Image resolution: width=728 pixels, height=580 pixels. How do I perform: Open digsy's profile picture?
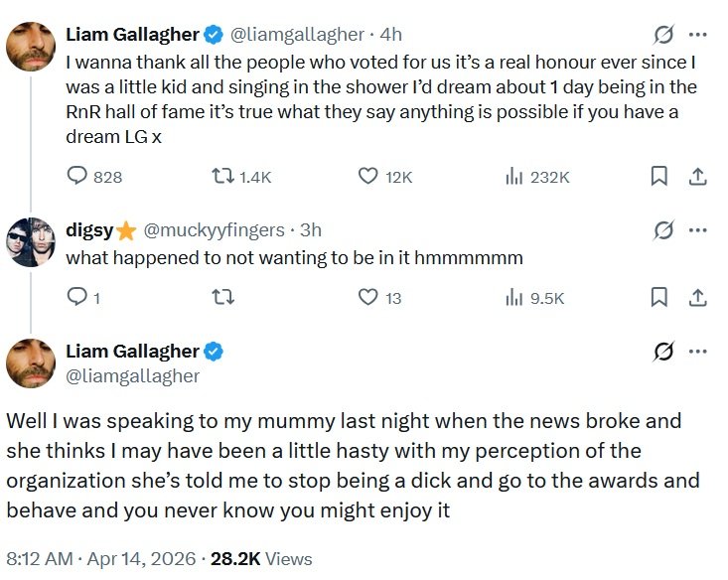pyautogui.click(x=31, y=241)
